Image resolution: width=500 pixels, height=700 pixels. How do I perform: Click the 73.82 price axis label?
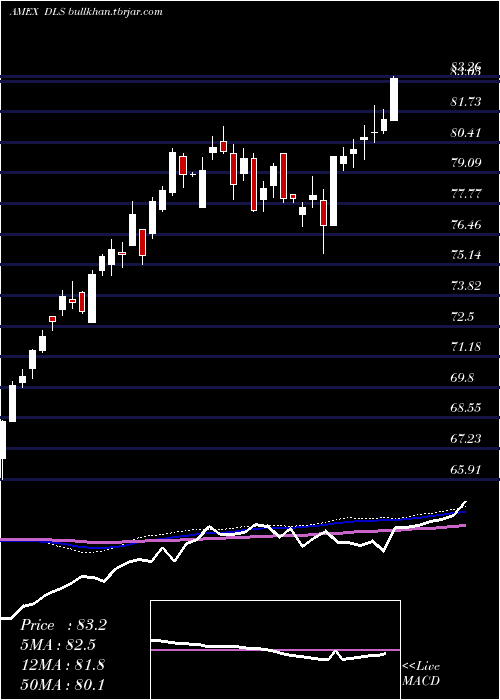click(466, 286)
